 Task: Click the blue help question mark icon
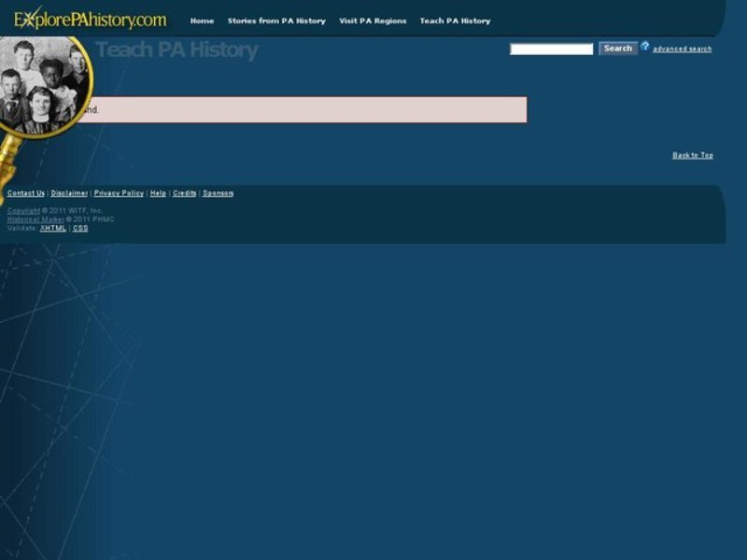pyautogui.click(x=644, y=47)
